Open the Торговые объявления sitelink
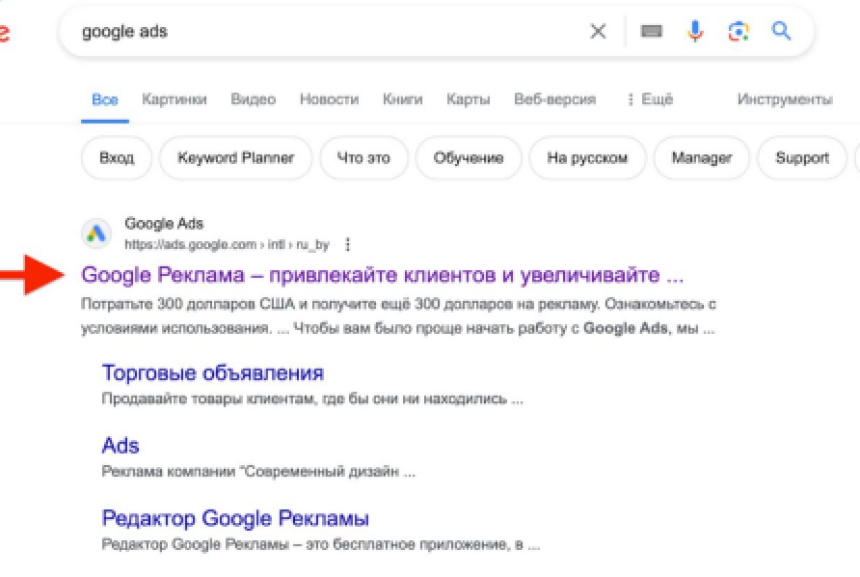 click(213, 373)
